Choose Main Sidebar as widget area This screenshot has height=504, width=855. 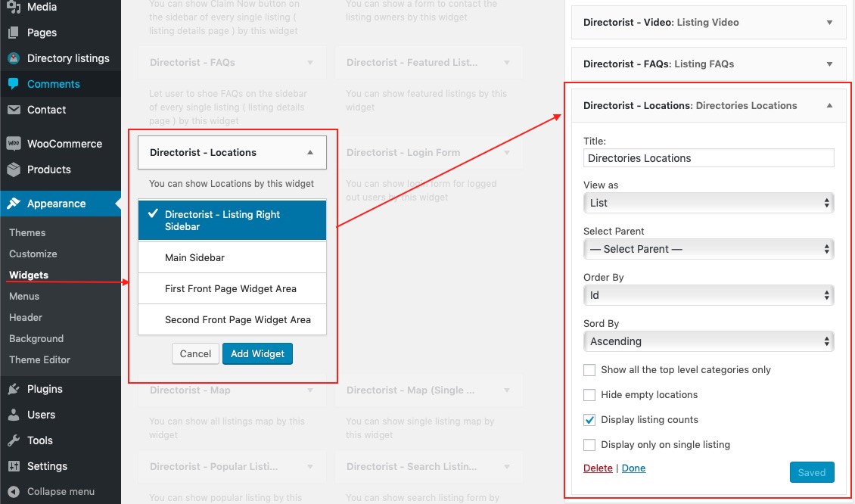coord(232,257)
